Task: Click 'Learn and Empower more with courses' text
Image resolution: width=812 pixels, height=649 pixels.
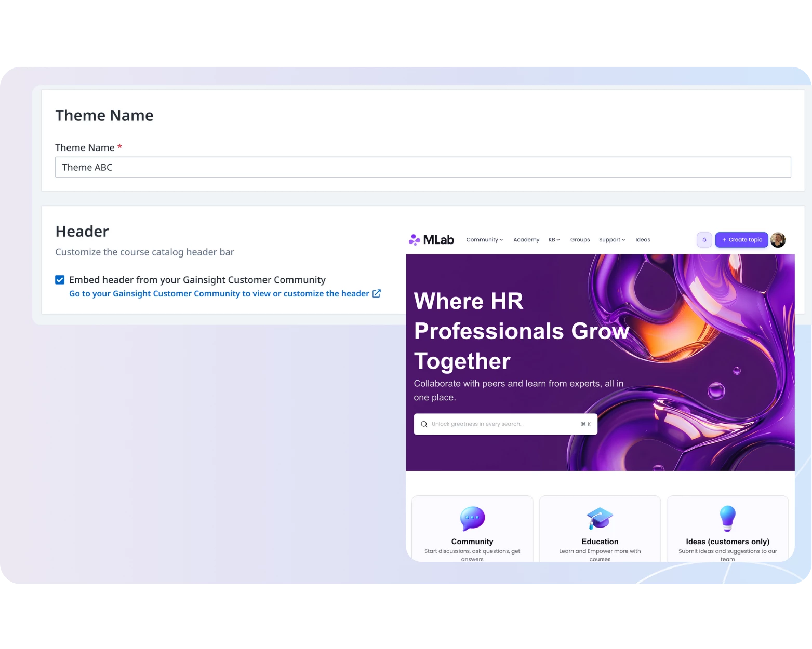Action: click(600, 555)
